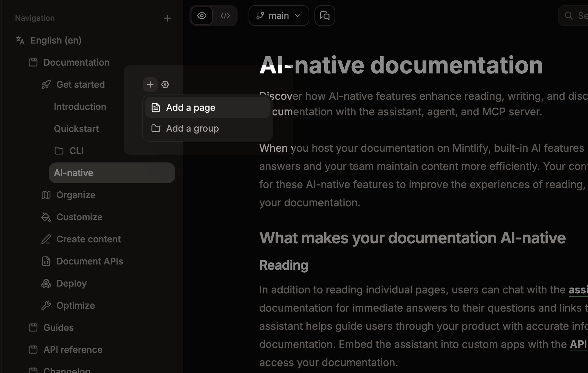Click the translate icon beside English (en)

pos(20,40)
